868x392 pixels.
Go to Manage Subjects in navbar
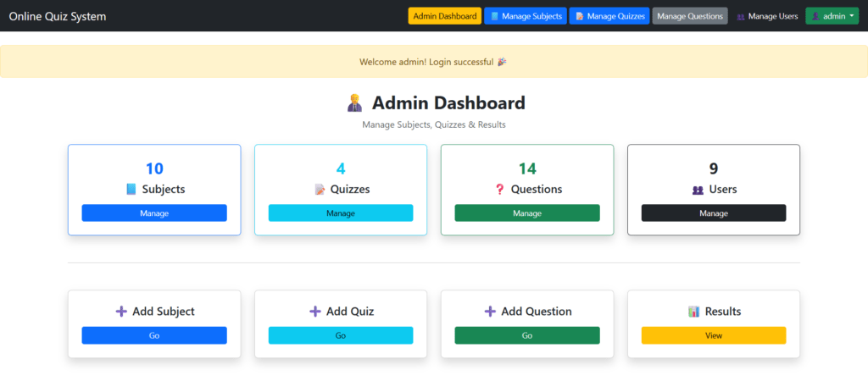(x=526, y=16)
